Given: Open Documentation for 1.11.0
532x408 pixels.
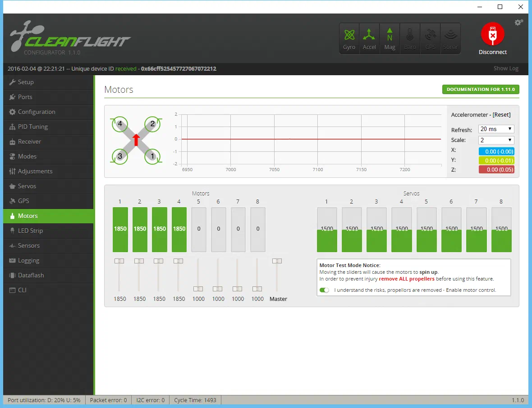Looking at the screenshot, I should [x=481, y=90].
